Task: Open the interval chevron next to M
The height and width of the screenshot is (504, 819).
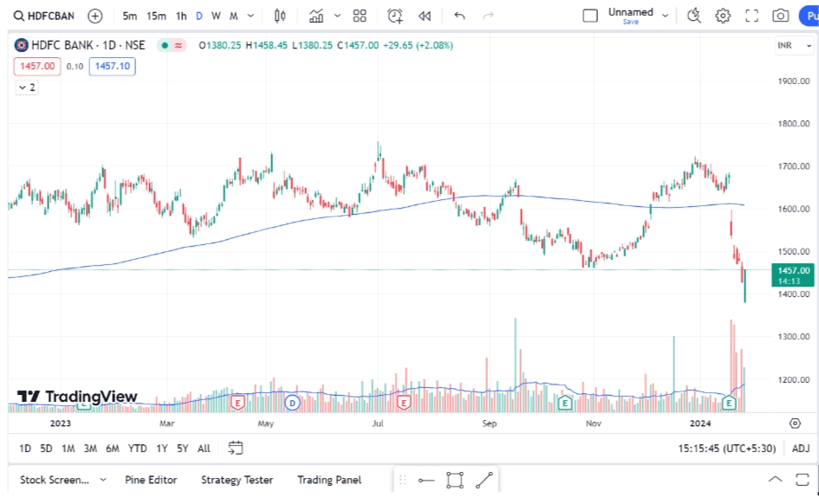Action: (x=250, y=15)
